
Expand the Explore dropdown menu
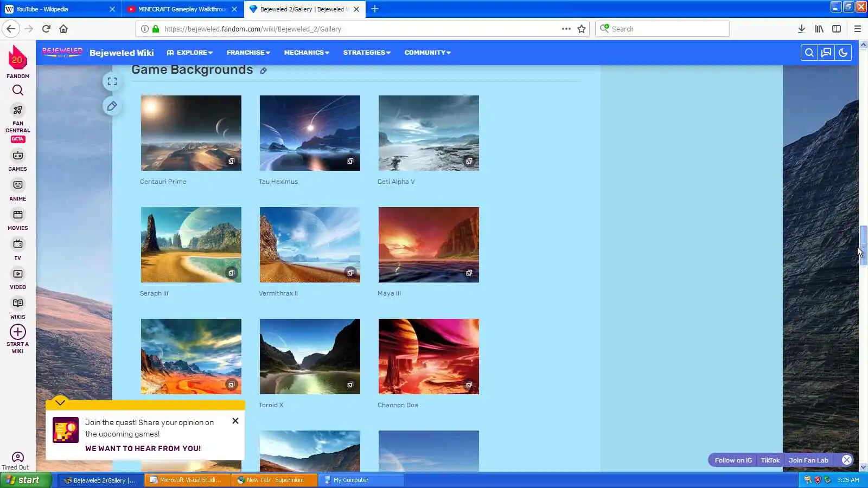click(x=190, y=53)
